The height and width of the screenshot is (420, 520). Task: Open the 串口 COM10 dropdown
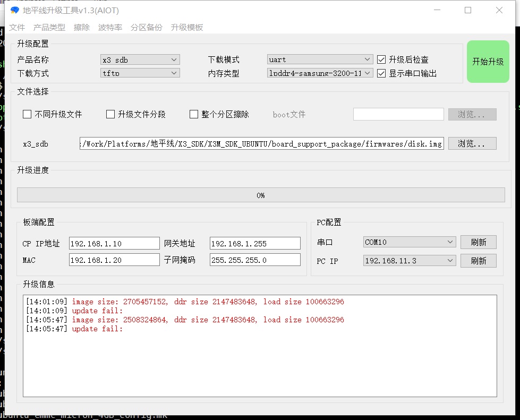[x=410, y=242]
